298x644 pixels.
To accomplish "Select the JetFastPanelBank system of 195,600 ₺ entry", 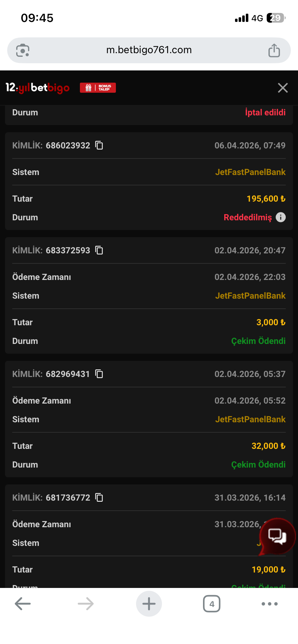I will tap(250, 172).
